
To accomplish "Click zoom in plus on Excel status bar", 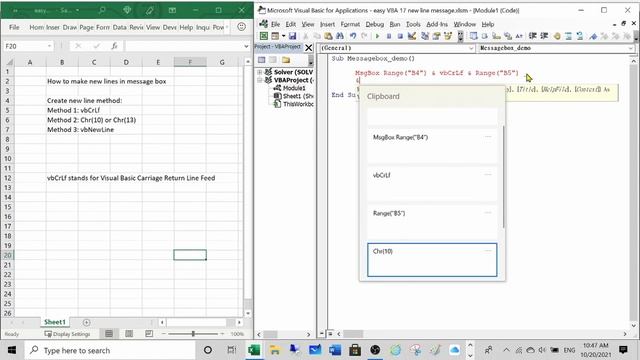I will 222,334.
